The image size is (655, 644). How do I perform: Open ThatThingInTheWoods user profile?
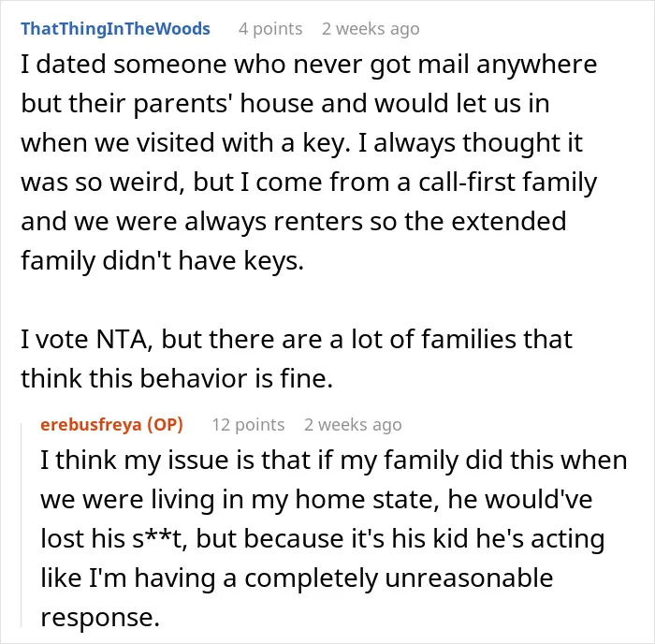click(x=115, y=29)
